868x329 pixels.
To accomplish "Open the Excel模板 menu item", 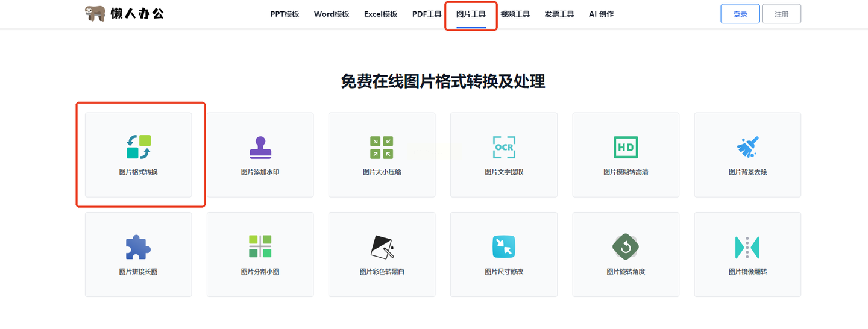I will (x=381, y=14).
